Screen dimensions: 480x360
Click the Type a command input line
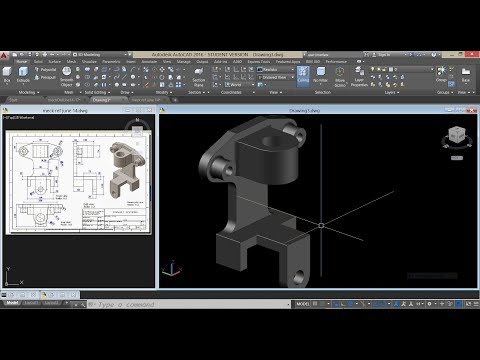pyautogui.click(x=188, y=305)
